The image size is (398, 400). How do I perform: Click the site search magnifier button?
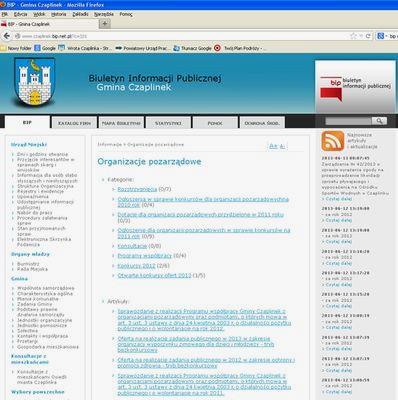379,121
